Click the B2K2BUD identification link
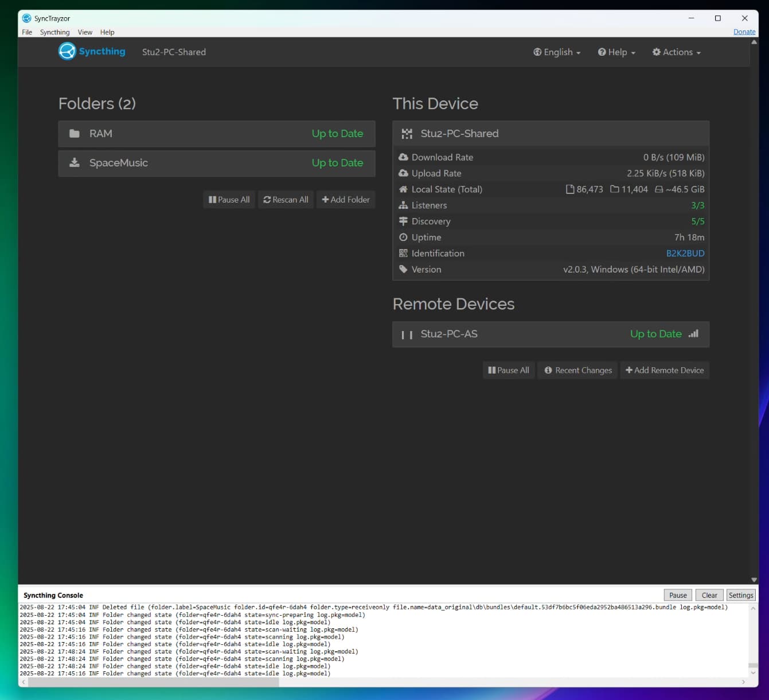769x700 pixels. click(x=685, y=253)
